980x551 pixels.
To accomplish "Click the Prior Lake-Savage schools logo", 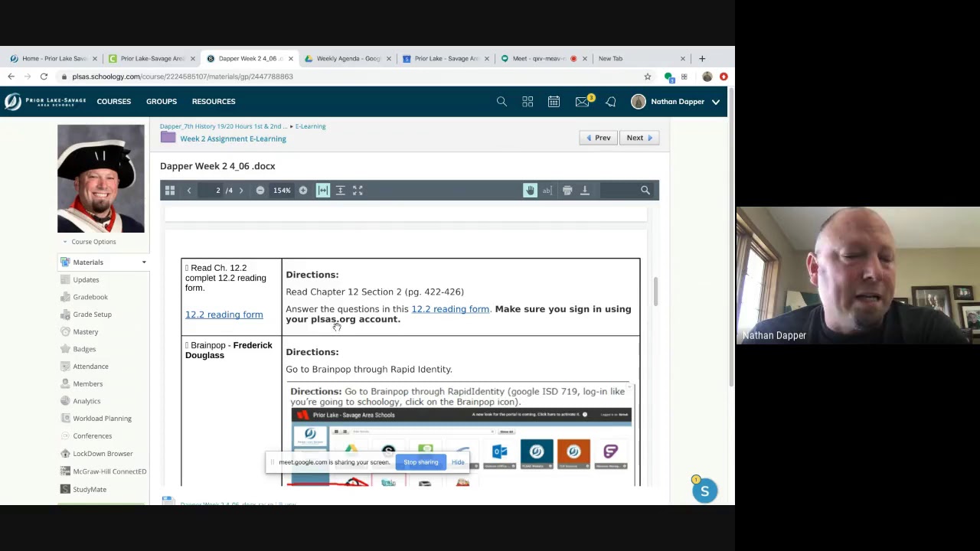I will 44,102.
